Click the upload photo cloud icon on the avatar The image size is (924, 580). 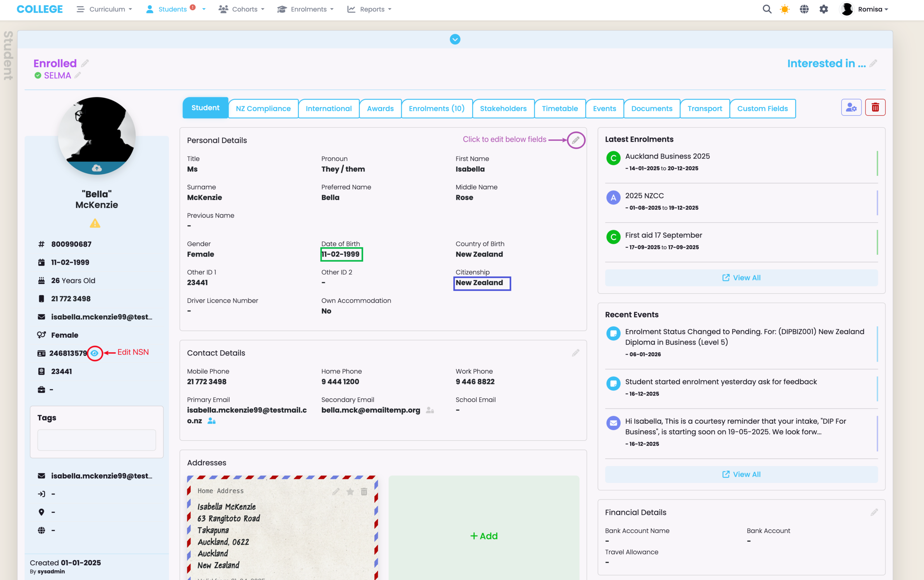(x=97, y=168)
